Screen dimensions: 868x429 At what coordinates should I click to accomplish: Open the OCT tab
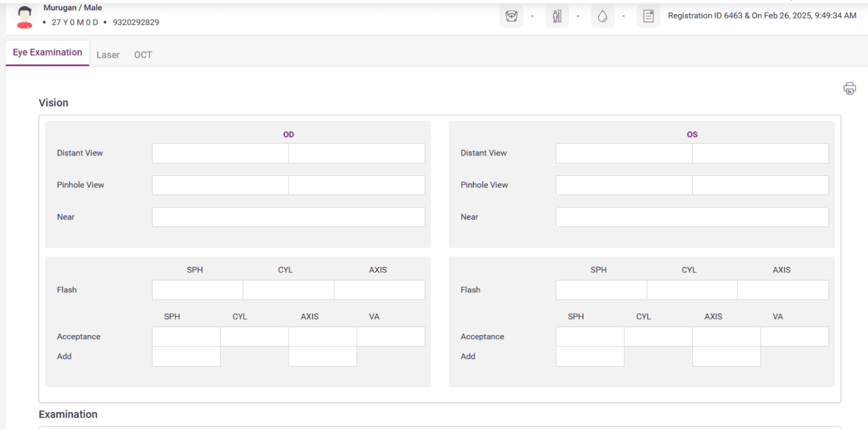(x=143, y=54)
